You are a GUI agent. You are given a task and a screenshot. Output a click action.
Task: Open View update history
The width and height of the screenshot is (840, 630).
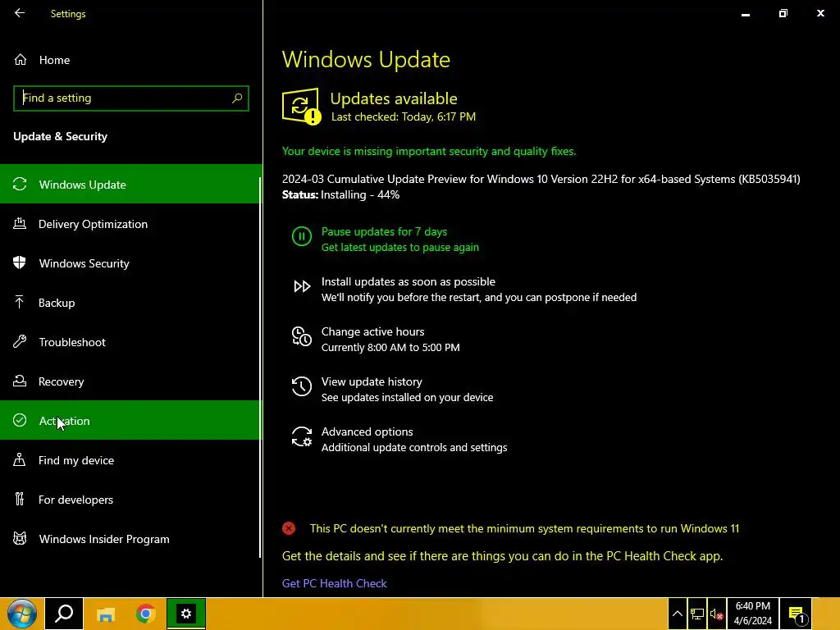pyautogui.click(x=372, y=381)
